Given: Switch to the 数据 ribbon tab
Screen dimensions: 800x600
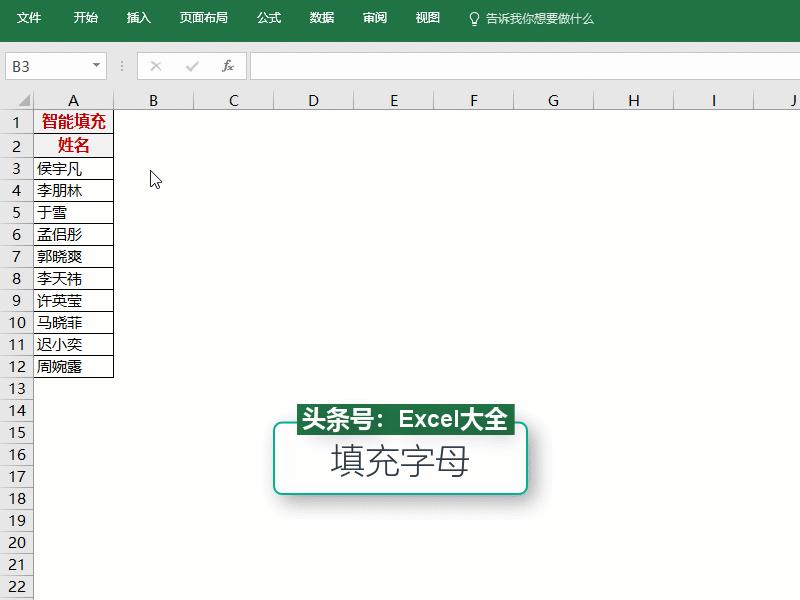Looking at the screenshot, I should pos(321,17).
